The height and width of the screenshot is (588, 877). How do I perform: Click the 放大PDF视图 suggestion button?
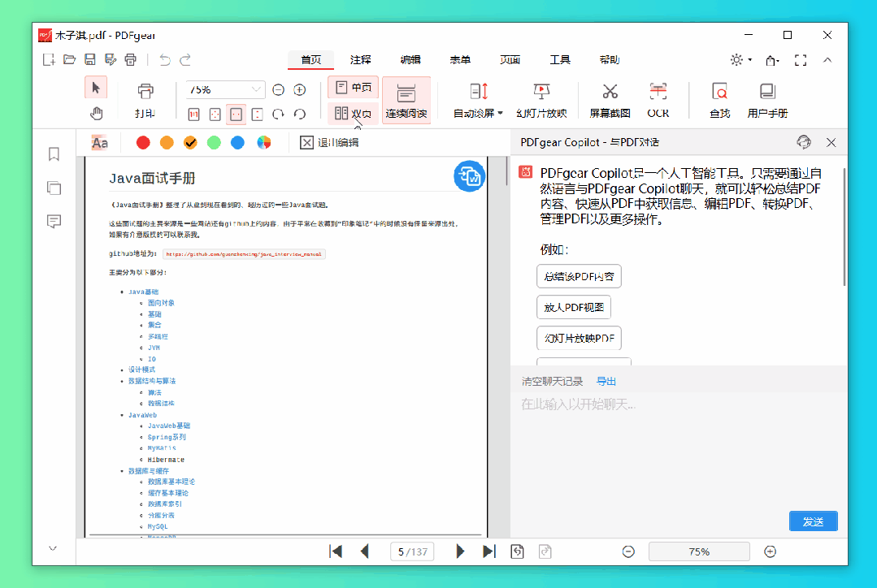click(574, 307)
